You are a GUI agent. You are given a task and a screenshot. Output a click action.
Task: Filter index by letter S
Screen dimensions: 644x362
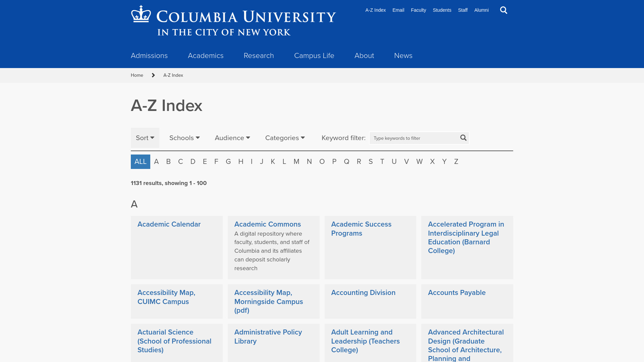click(x=371, y=162)
